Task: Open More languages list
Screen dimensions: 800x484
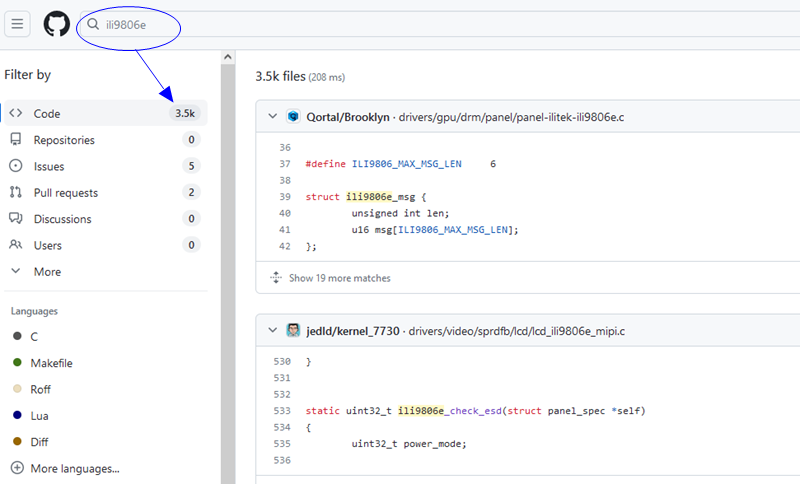Action: pos(74,468)
